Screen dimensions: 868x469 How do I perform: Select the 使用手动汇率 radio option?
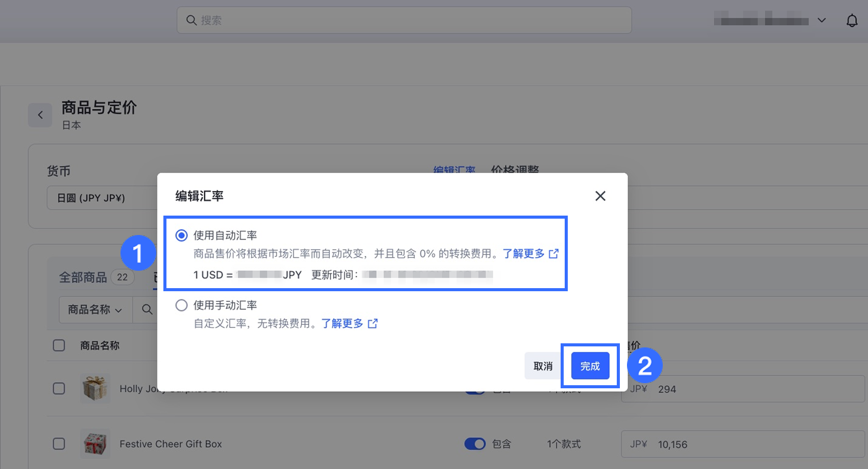[x=181, y=304]
